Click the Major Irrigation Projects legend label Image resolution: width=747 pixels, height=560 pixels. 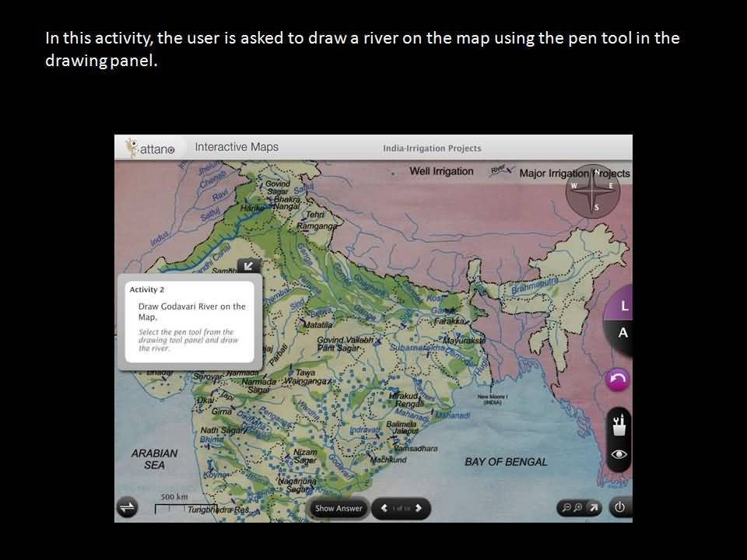[574, 173]
